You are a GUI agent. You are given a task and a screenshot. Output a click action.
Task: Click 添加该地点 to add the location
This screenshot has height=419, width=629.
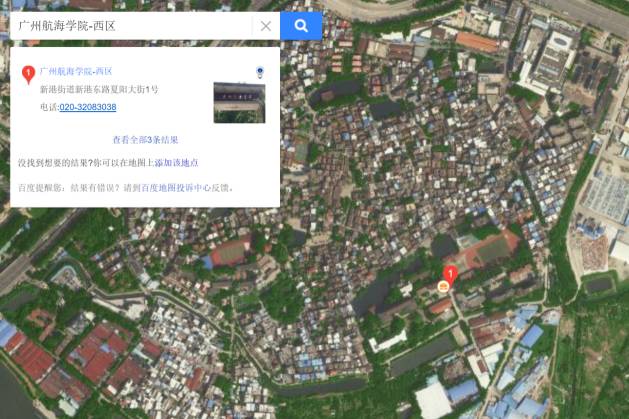pyautogui.click(x=177, y=163)
